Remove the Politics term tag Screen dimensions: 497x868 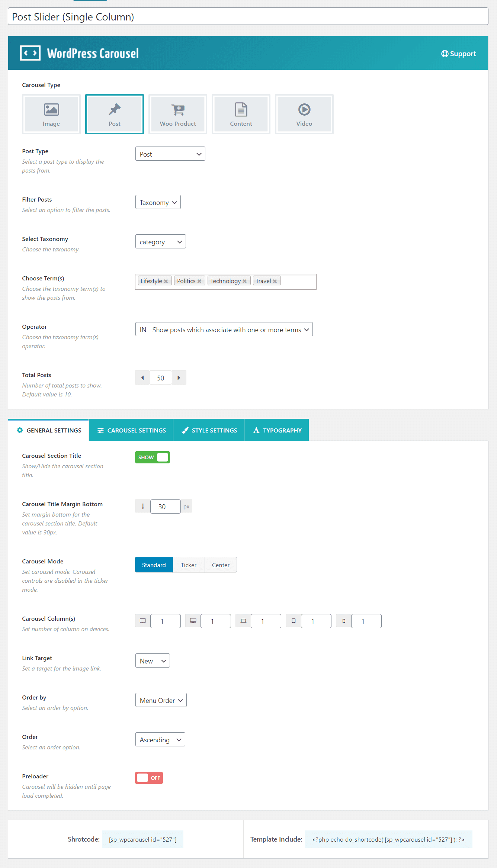click(x=199, y=281)
